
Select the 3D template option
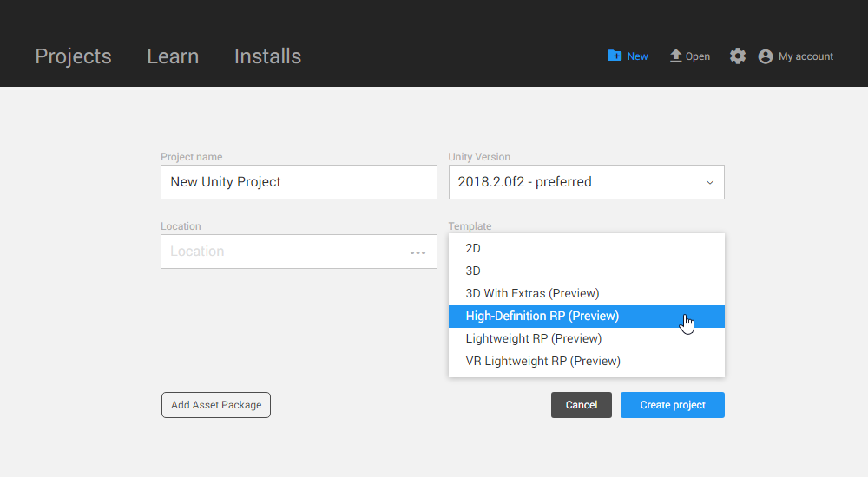tap(474, 271)
